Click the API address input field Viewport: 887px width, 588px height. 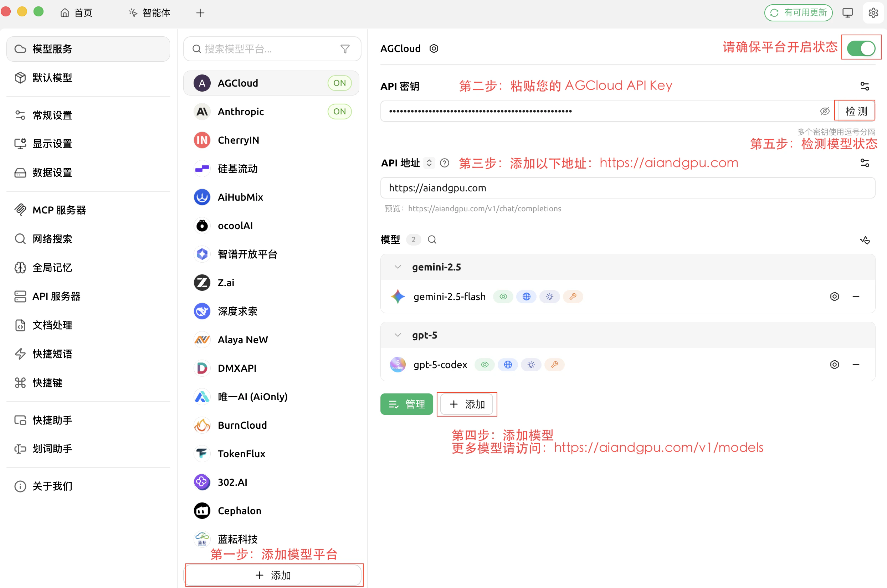(627, 188)
